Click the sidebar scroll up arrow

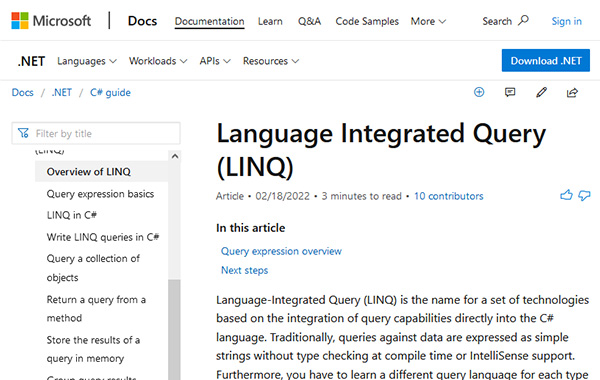pyautogui.click(x=175, y=156)
